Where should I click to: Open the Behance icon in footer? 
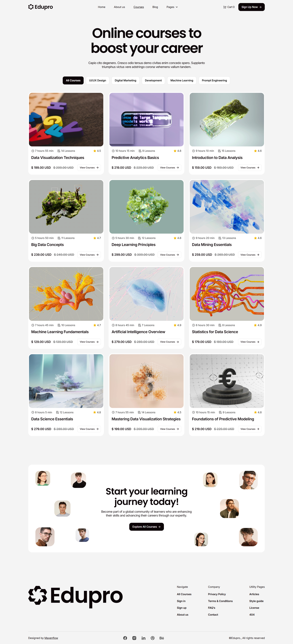(x=162, y=638)
